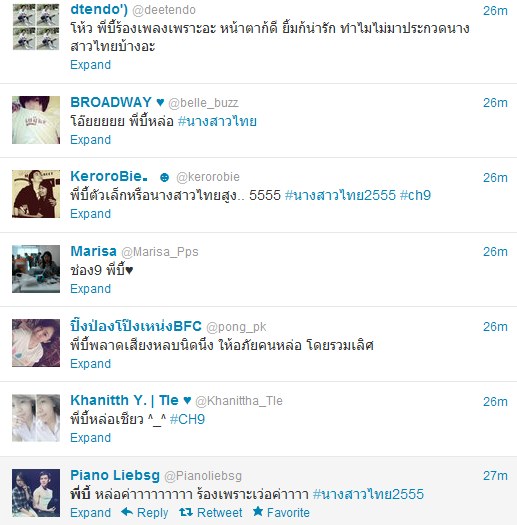
Task: Open KeroroBie's profile picture
Action: coord(36,194)
